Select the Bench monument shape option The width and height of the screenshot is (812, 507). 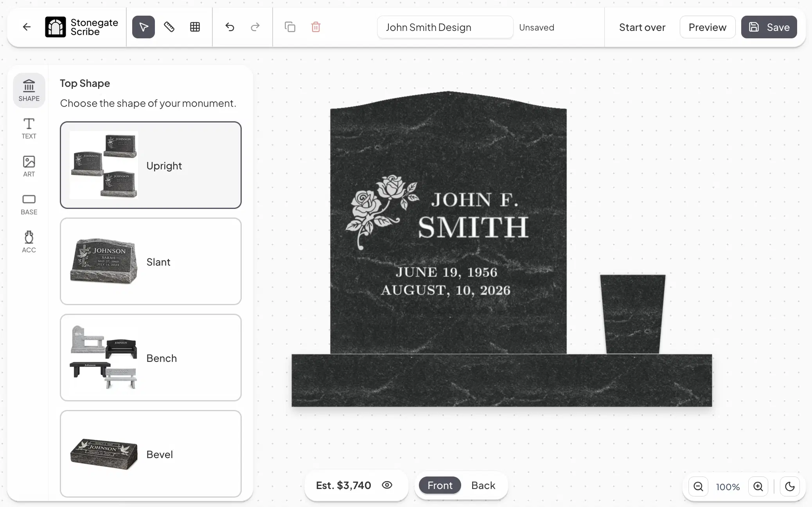point(151,358)
